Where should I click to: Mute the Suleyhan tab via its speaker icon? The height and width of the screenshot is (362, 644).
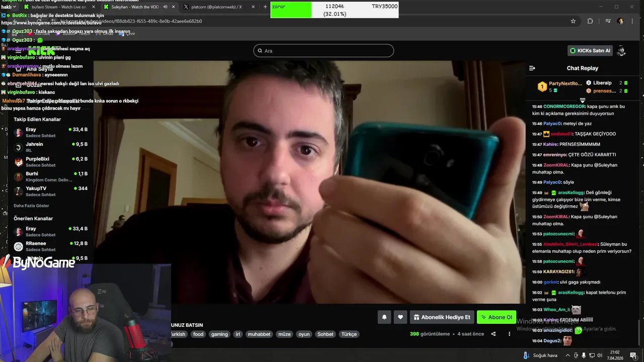point(165,7)
